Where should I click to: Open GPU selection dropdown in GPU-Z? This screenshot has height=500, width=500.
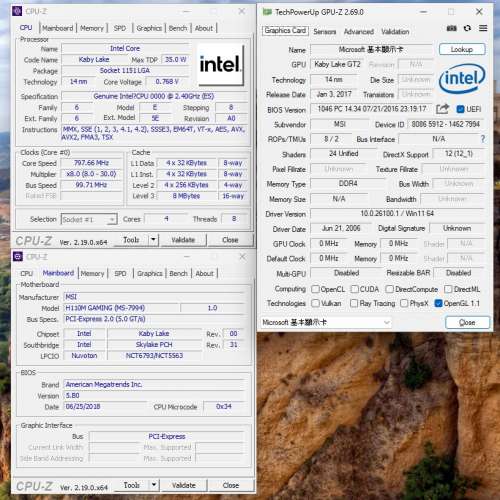pyautogui.click(x=325, y=322)
